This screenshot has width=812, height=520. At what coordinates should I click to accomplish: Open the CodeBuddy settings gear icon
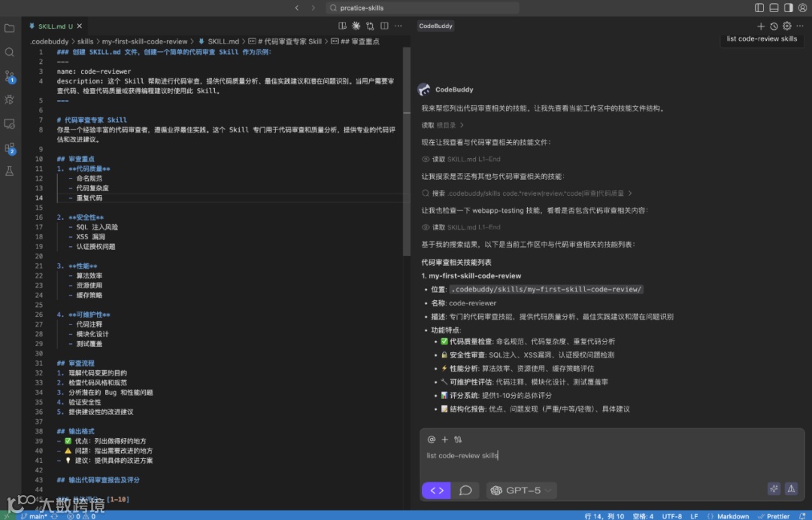786,26
